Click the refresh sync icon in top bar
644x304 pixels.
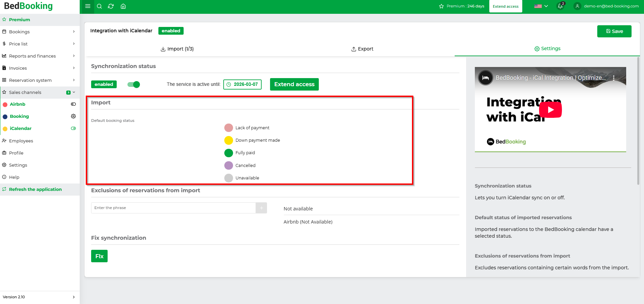(111, 6)
